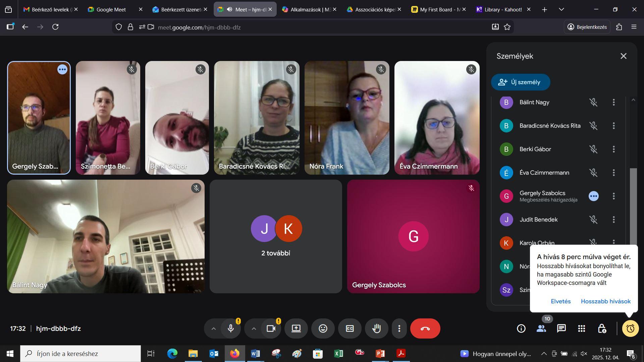Open the activities grid icon
644x362 pixels.
581,328
